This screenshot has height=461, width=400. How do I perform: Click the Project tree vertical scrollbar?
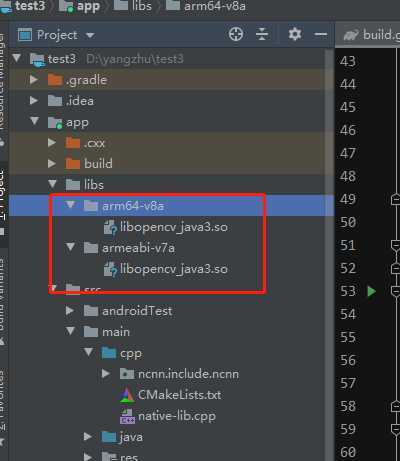point(329,255)
